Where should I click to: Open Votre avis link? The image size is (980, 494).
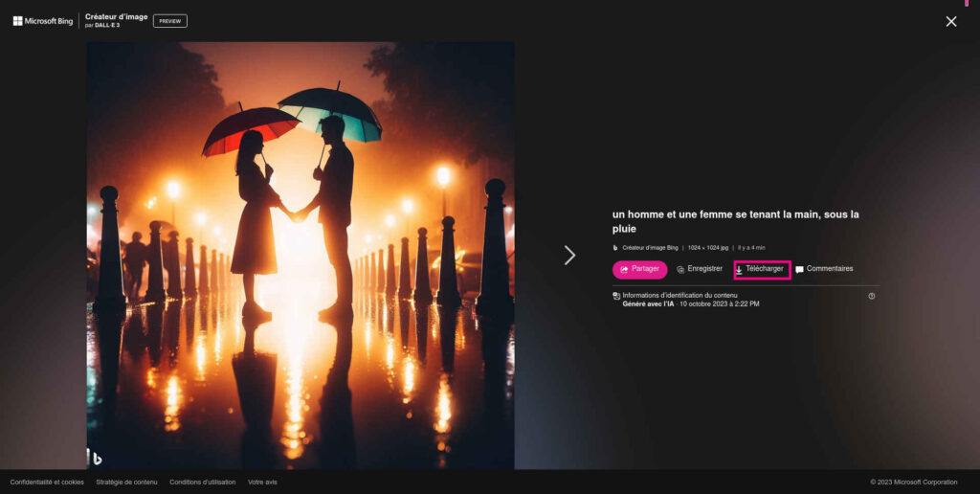point(262,483)
